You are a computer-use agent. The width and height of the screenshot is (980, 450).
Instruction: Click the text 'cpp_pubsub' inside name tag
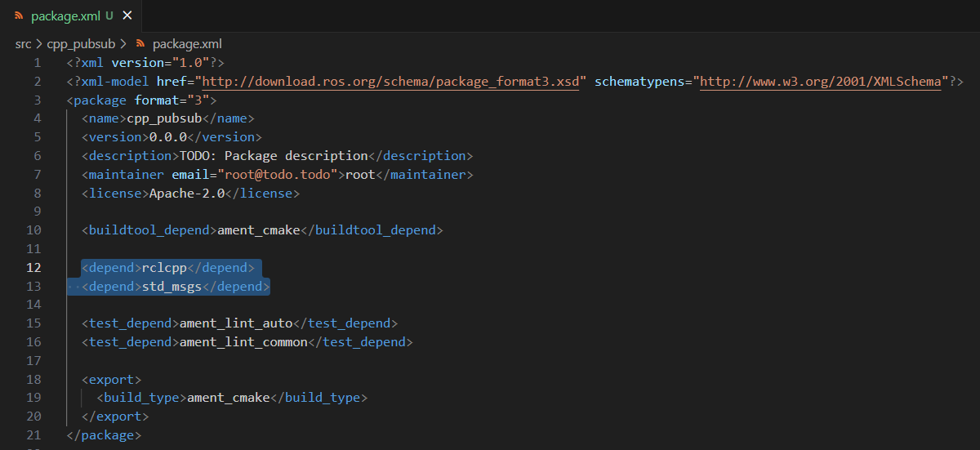164,118
